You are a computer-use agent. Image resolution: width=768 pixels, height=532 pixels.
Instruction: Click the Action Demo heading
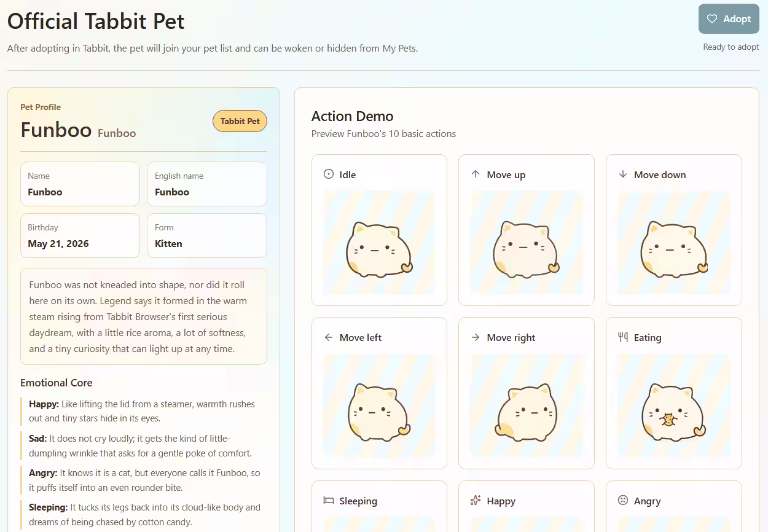click(x=352, y=116)
